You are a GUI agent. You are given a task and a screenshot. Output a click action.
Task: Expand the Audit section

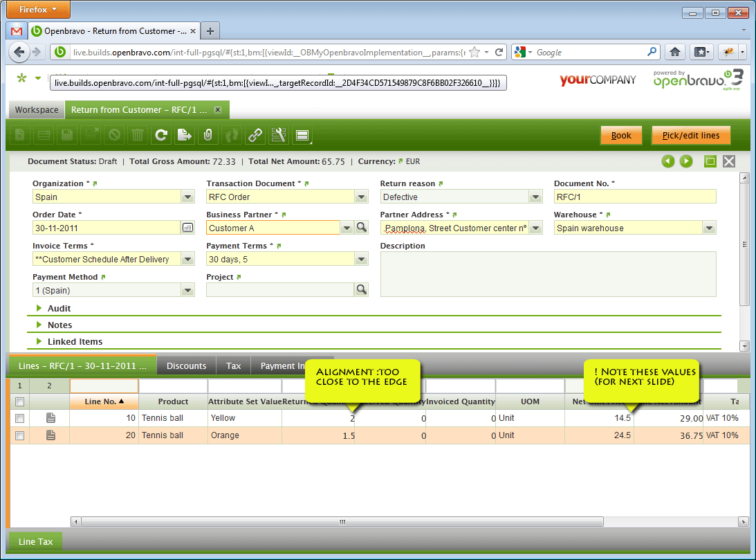click(59, 309)
